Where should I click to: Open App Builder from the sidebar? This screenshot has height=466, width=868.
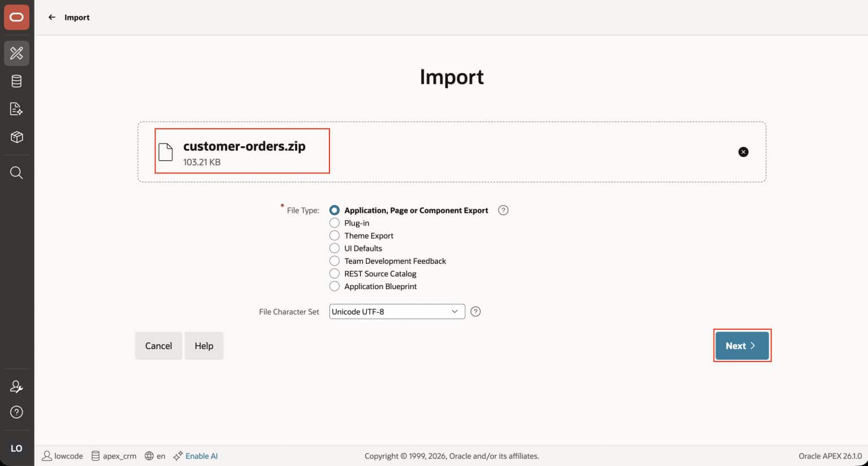pyautogui.click(x=16, y=53)
